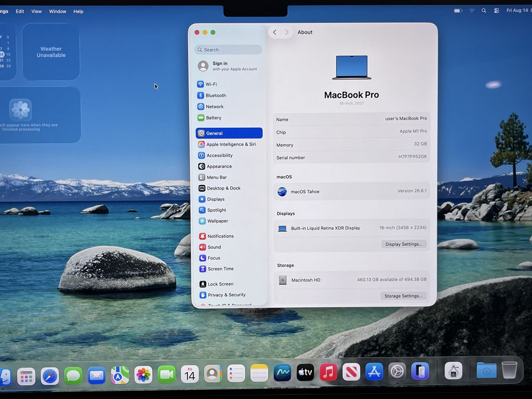Screen dimensions: 532x399
Task: Launch Safari from the Dock
Action: click(50, 376)
